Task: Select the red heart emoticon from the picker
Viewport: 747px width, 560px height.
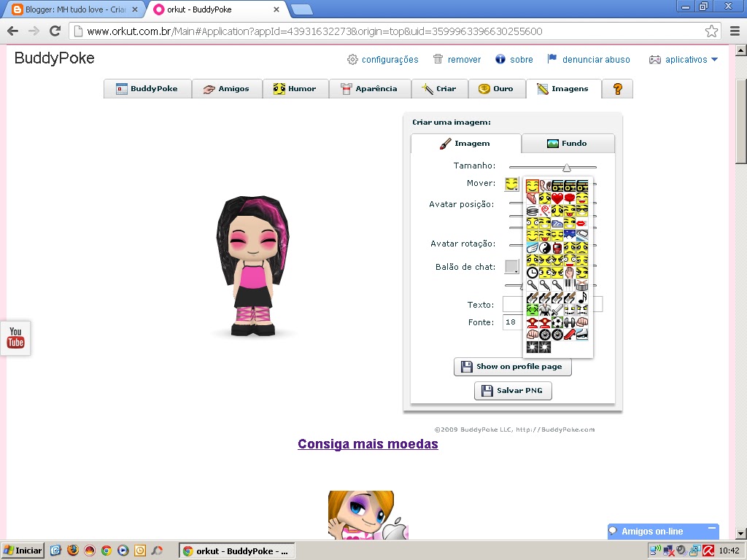Action: 557,199
